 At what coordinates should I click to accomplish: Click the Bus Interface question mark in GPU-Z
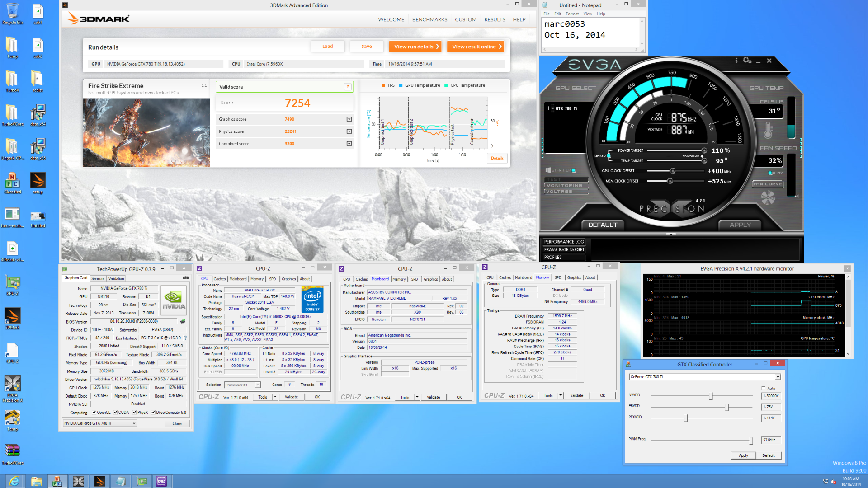click(x=185, y=338)
